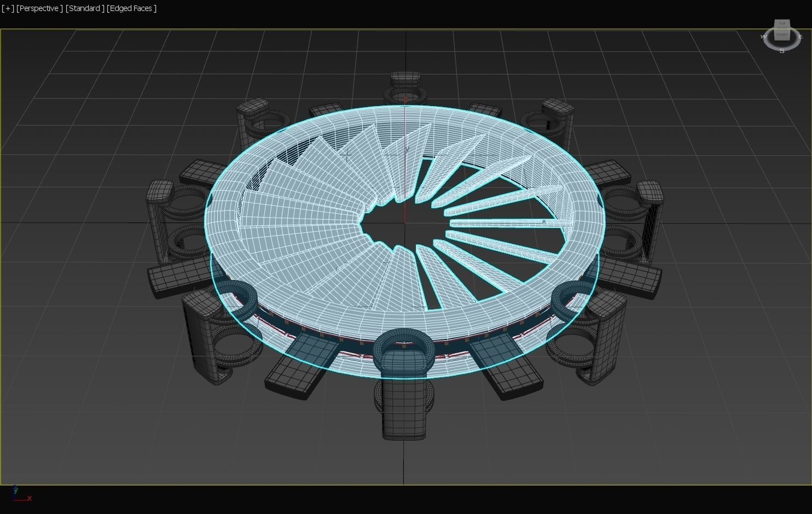812x514 pixels.
Task: Click the W compass point on ViewCube
Action: click(x=764, y=37)
